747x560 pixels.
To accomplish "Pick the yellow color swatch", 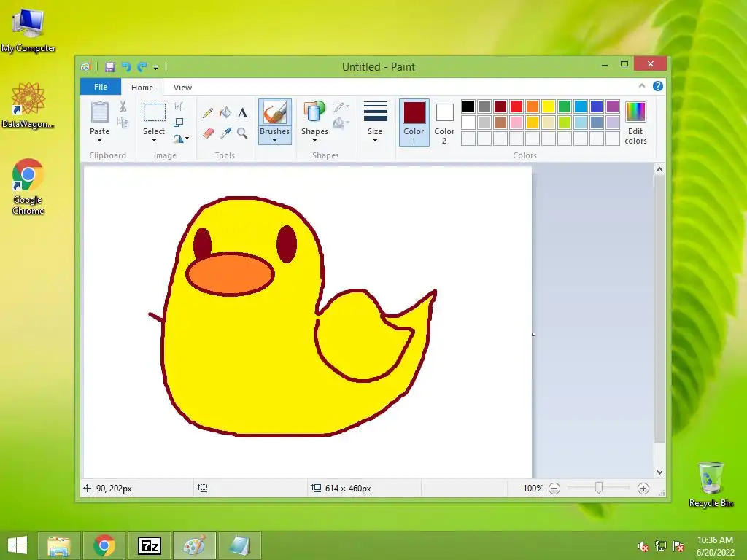I will 549,106.
